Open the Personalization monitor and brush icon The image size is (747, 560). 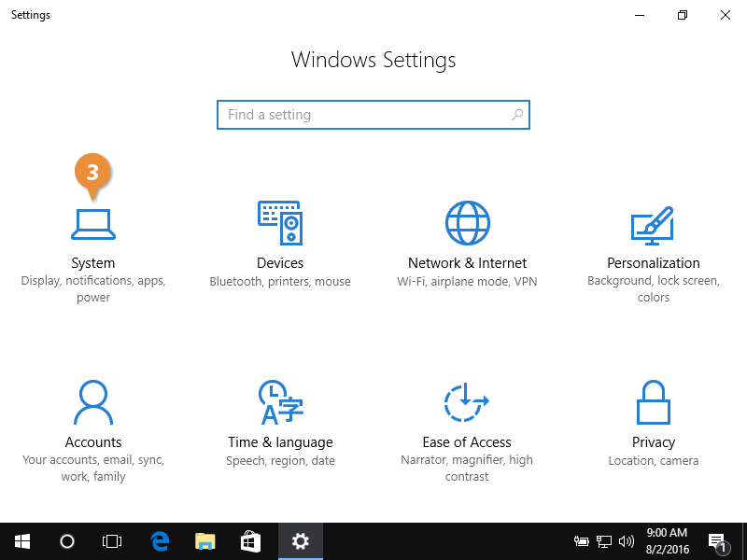[x=654, y=224]
